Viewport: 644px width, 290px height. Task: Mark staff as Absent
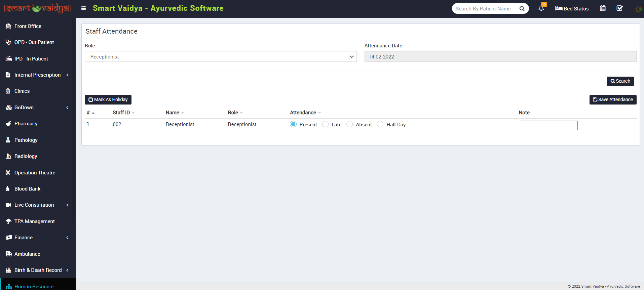[x=350, y=124]
